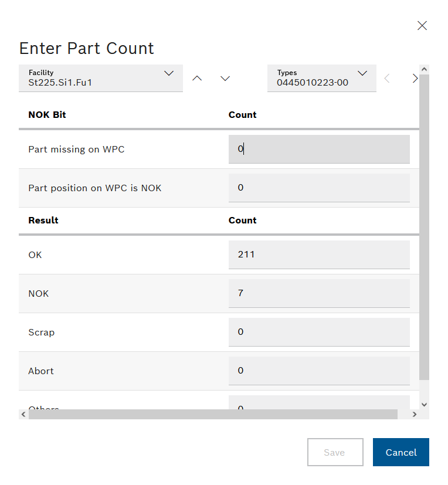448x485 pixels.
Task: Edit the Abort count field
Action: coord(318,371)
